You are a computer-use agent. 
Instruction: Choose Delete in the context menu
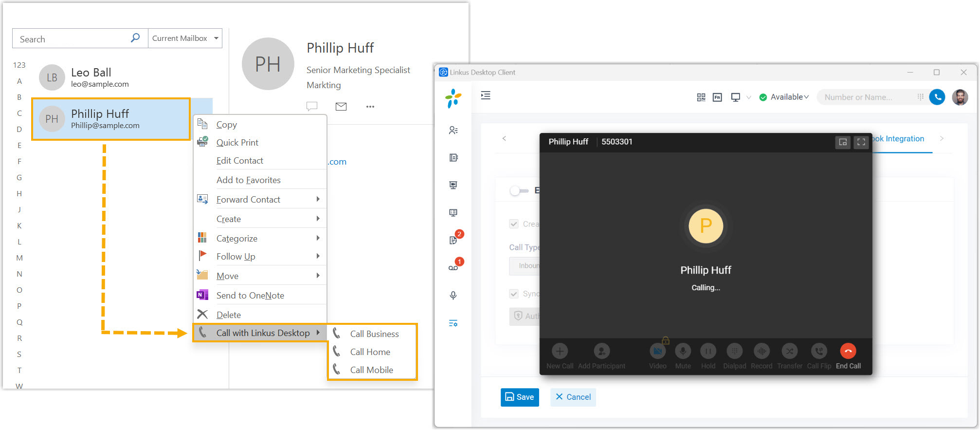pyautogui.click(x=260, y=315)
